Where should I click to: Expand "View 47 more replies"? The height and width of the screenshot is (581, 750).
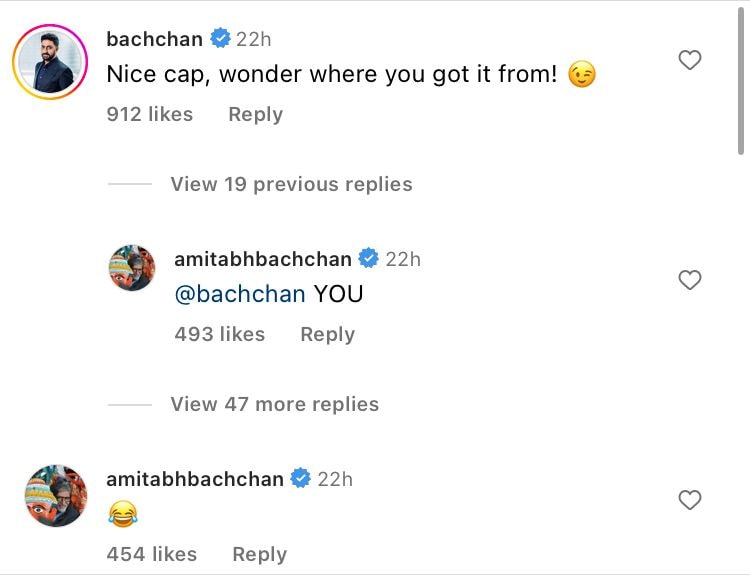click(274, 404)
